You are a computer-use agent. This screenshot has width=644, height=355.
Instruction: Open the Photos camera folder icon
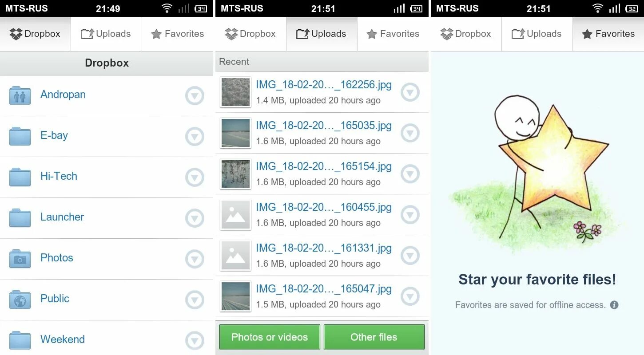pos(20,259)
